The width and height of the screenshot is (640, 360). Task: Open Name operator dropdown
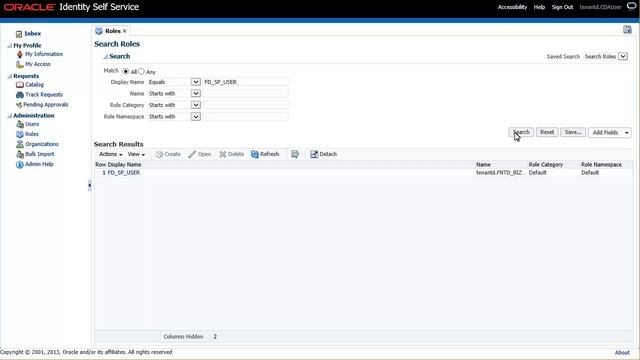(196, 93)
